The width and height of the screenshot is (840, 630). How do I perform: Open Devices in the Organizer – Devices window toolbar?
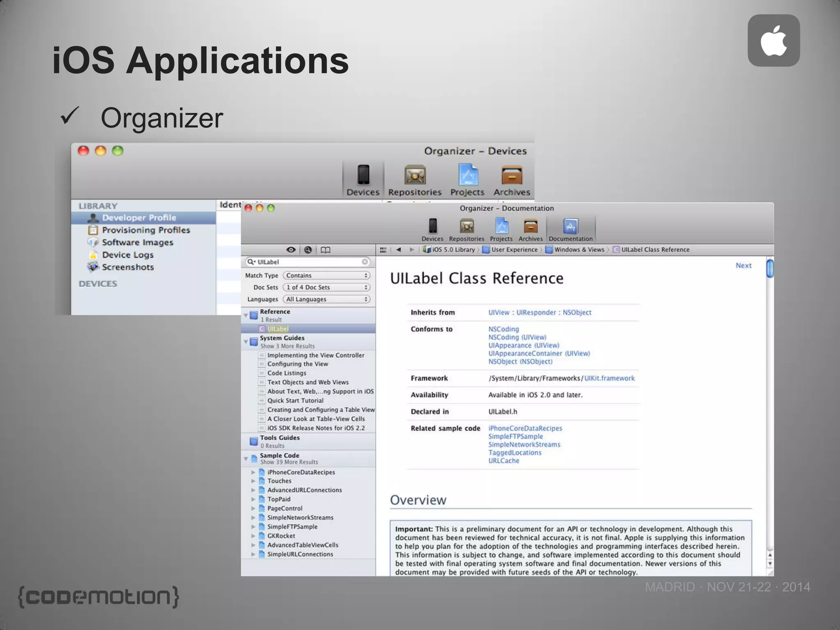click(363, 180)
